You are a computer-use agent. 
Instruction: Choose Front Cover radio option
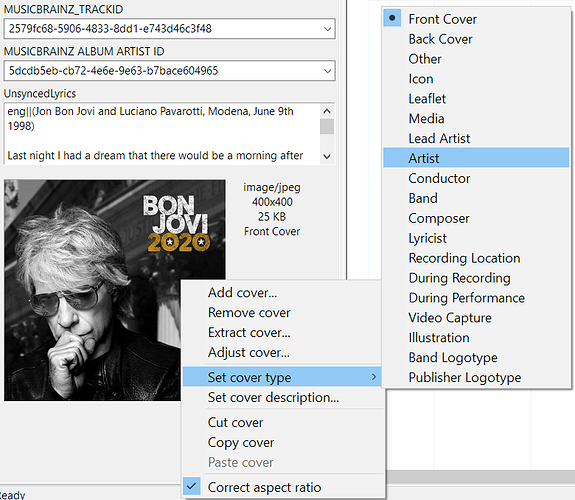coord(476,19)
